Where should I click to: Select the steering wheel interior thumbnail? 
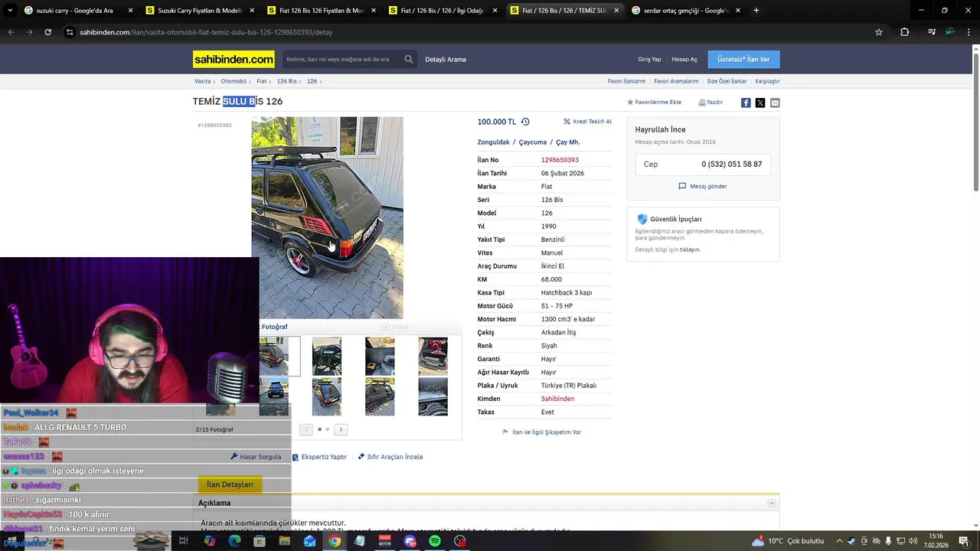pos(327,356)
